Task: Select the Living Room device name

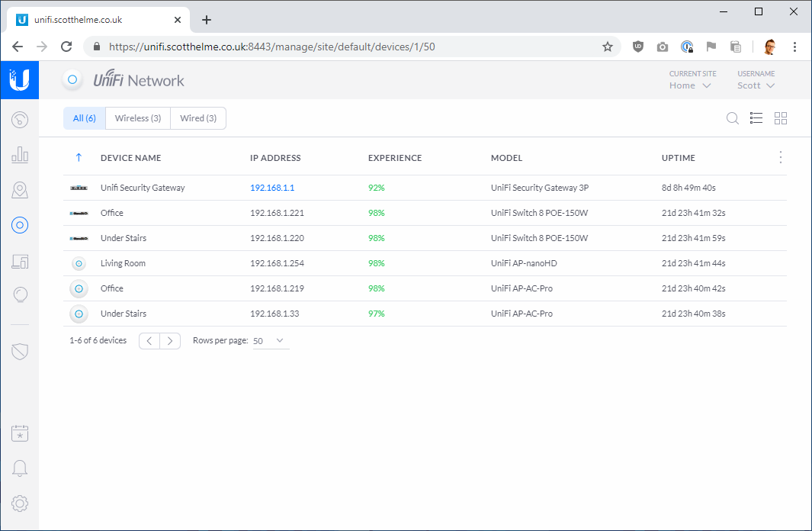Action: point(123,263)
